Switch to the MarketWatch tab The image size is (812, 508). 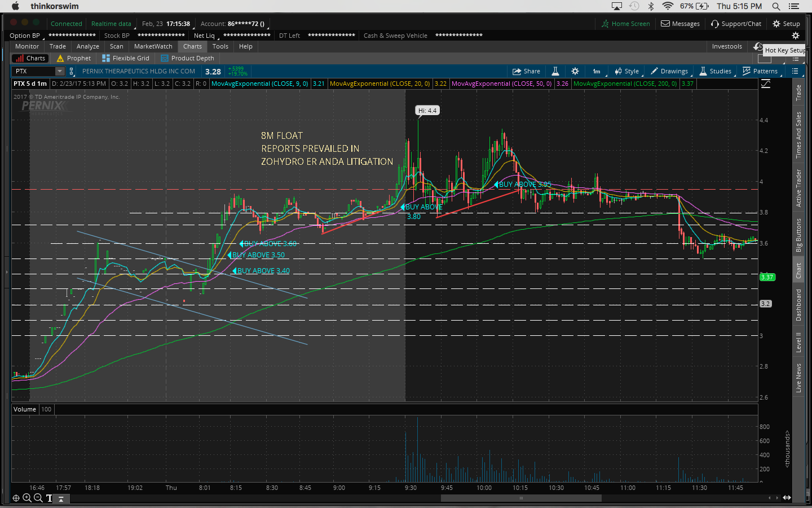tap(153, 46)
